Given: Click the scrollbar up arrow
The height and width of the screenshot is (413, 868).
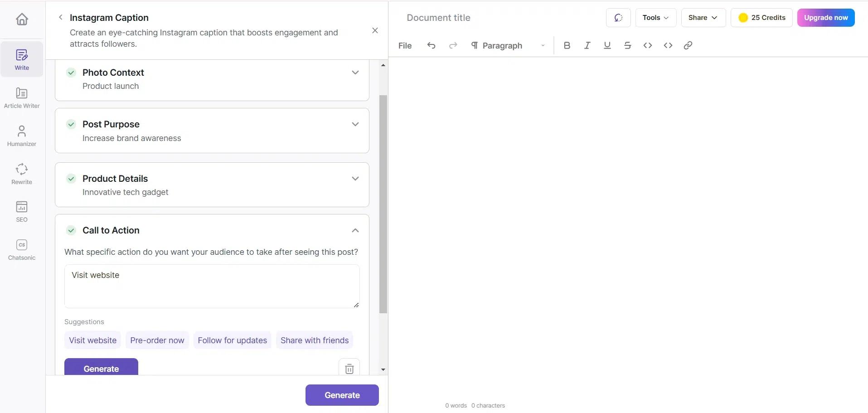Looking at the screenshot, I should point(383,65).
